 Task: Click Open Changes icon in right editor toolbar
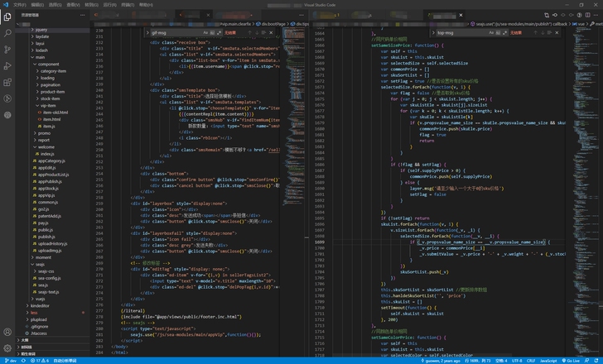pyautogui.click(x=547, y=15)
